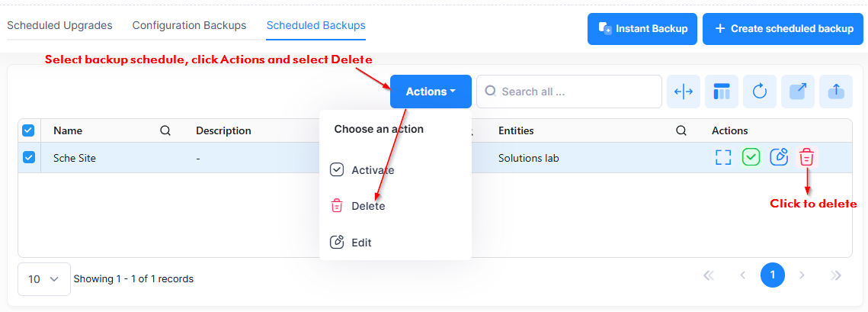Image resolution: width=868 pixels, height=312 pixels.
Task: Click the fit column width arrows icon
Action: click(x=684, y=92)
